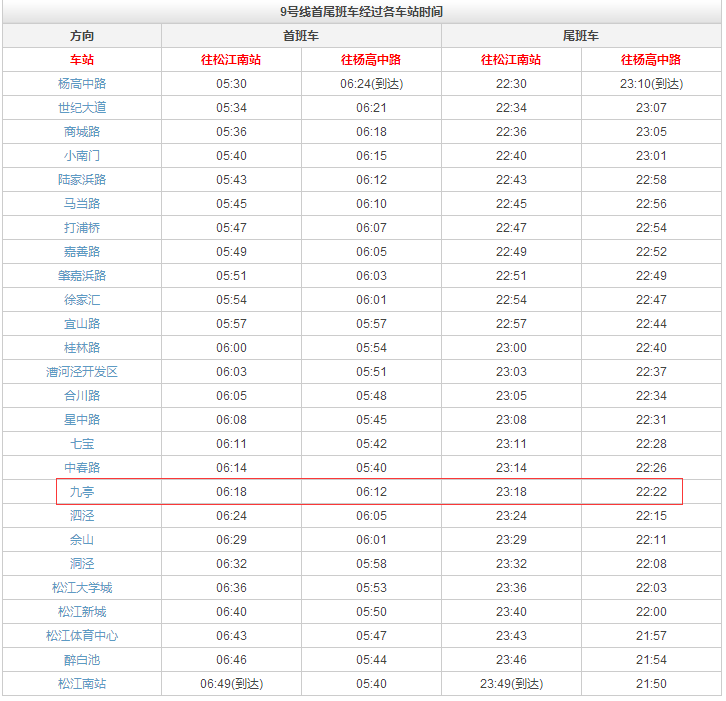Select the 06:07 cell in 打浦桥 row

(371, 228)
